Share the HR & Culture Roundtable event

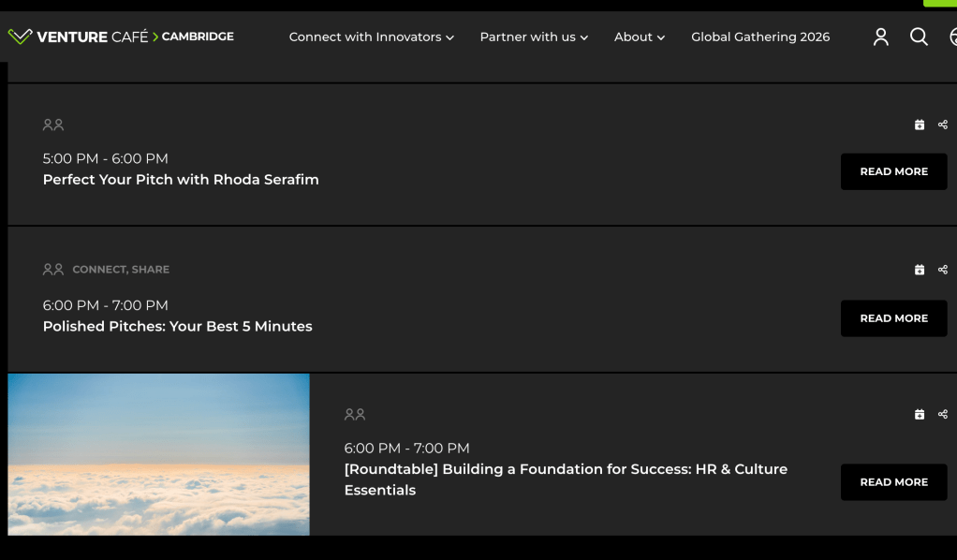coord(943,414)
